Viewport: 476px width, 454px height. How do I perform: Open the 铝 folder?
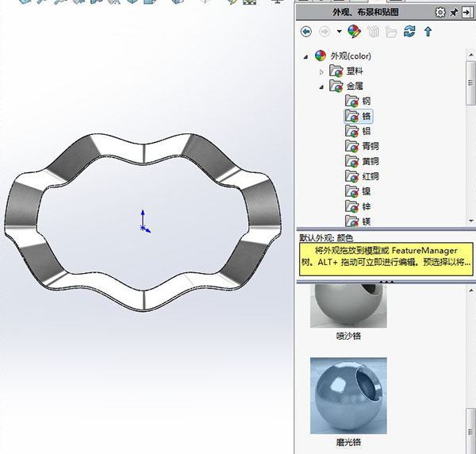(366, 131)
